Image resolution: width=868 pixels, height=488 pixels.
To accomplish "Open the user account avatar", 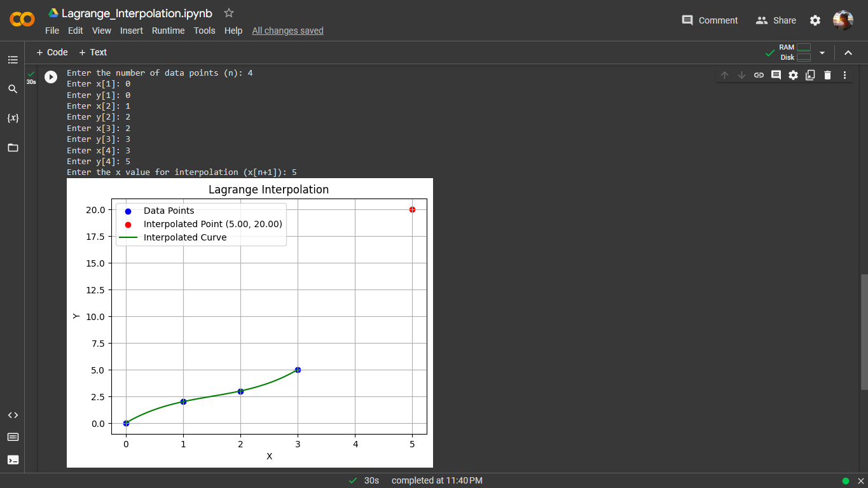I will [843, 20].
